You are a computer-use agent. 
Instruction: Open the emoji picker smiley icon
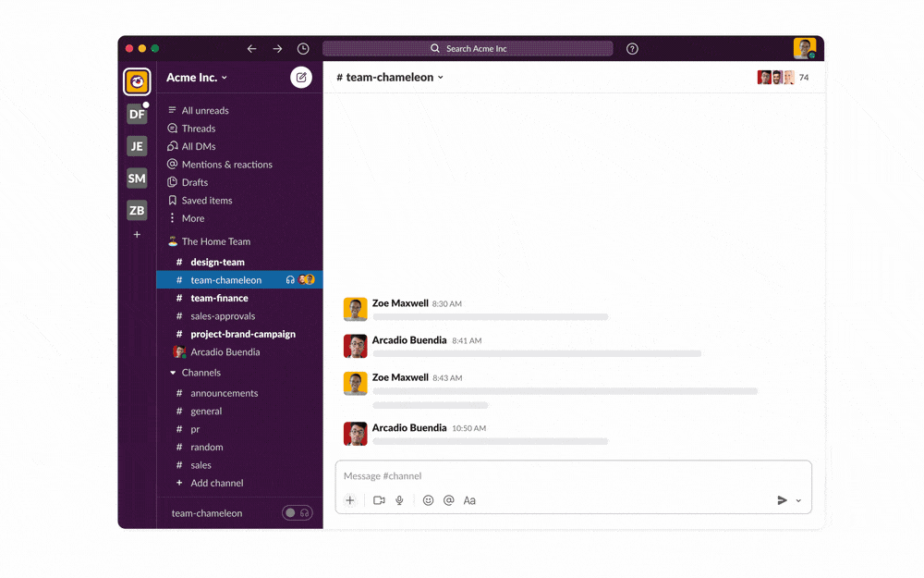coord(429,500)
